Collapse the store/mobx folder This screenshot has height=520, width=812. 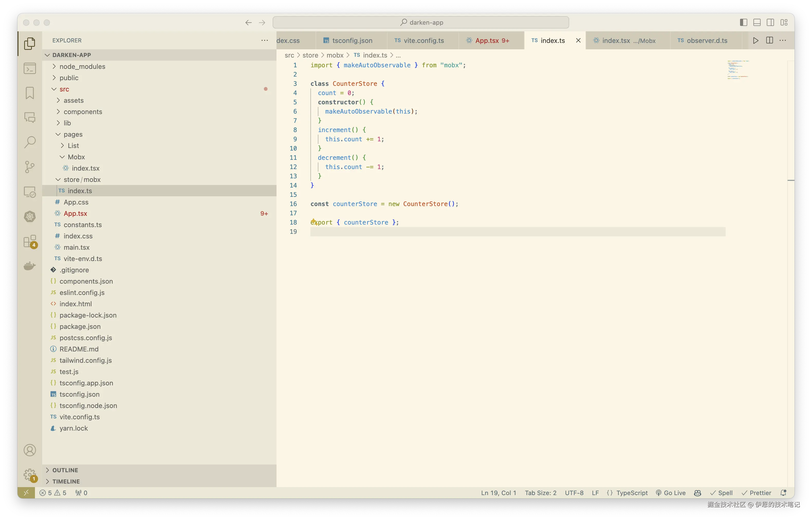(159, 179)
